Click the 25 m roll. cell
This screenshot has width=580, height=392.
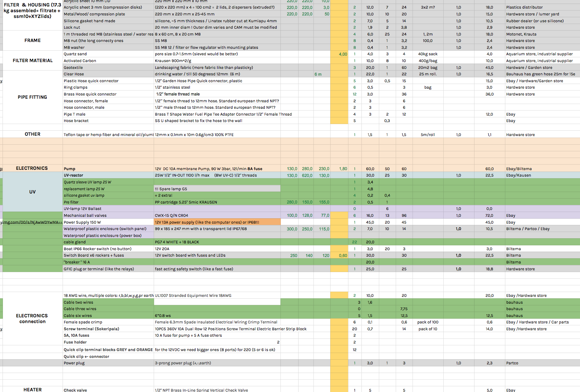pos(428,74)
